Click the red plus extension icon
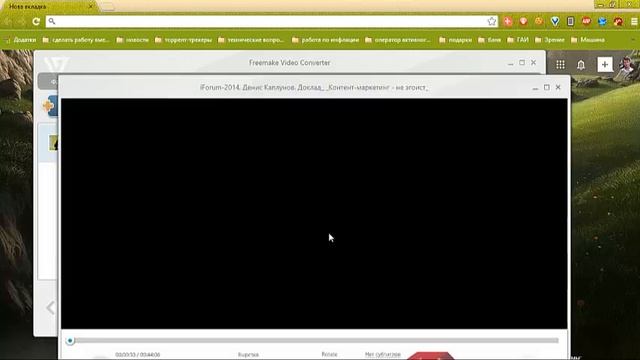The width and height of the screenshot is (640, 360). 508,21
